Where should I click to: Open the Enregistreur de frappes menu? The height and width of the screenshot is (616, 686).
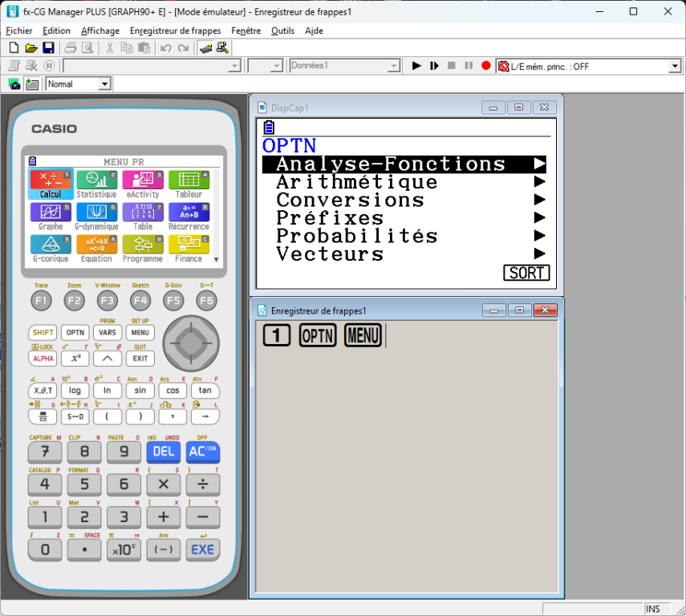[175, 30]
